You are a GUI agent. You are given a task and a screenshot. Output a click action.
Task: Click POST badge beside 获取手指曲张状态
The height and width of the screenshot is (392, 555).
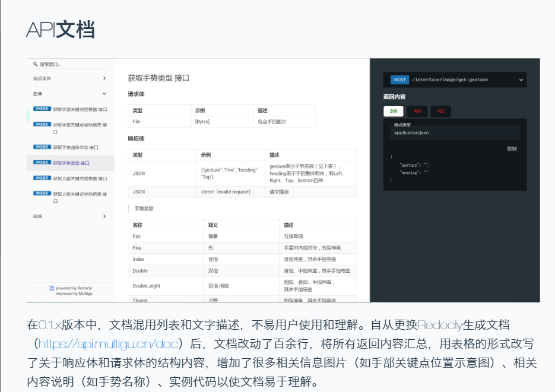coord(42,147)
